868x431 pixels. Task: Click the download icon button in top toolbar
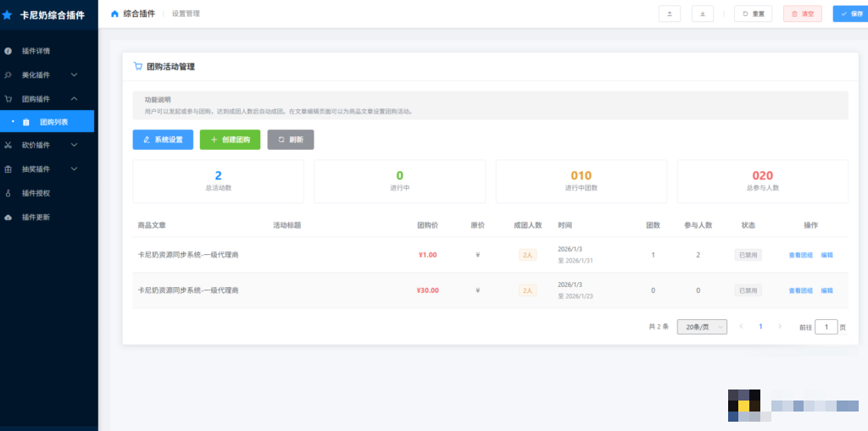702,14
